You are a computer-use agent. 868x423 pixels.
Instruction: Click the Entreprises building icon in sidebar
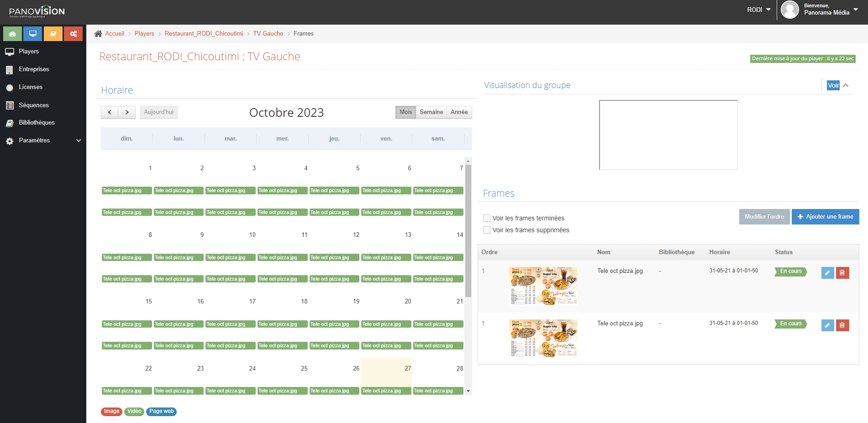click(x=10, y=69)
